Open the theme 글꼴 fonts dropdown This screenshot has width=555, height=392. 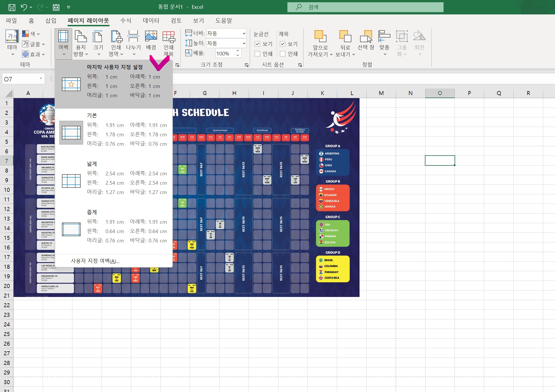point(34,44)
